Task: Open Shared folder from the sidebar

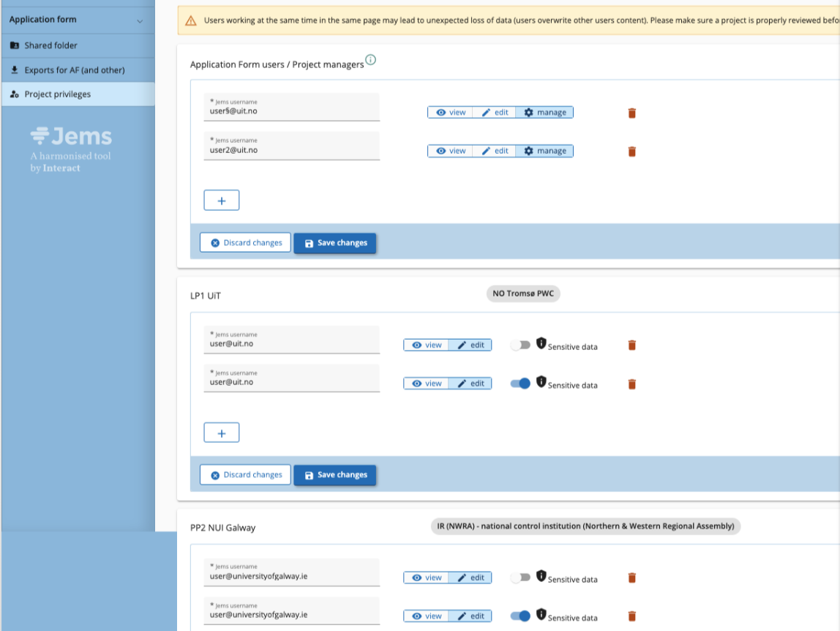Action: click(50, 45)
